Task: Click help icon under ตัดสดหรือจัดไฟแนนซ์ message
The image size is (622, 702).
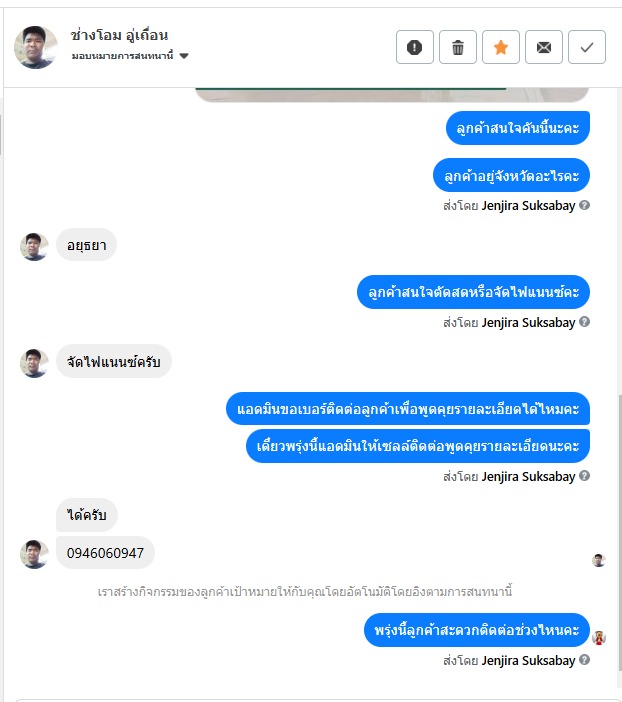Action: pyautogui.click(x=584, y=322)
